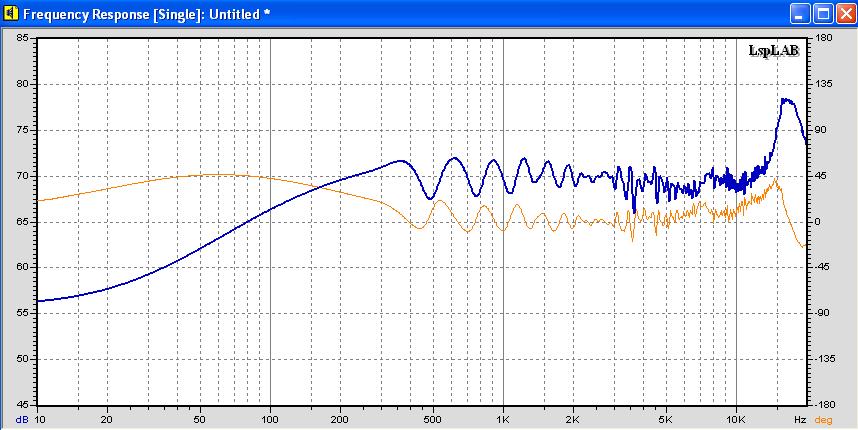Click the '1K' frequency axis label
Screen dimensions: 858x430
click(x=503, y=420)
